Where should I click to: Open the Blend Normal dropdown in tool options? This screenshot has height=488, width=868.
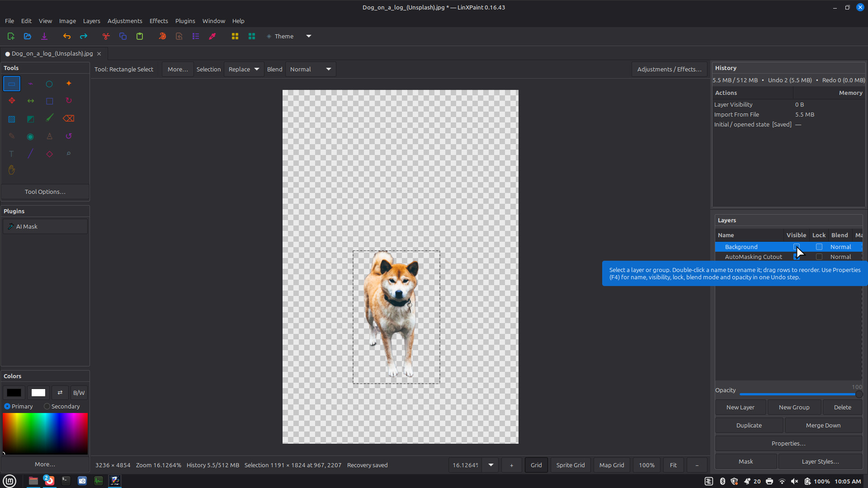click(x=311, y=69)
